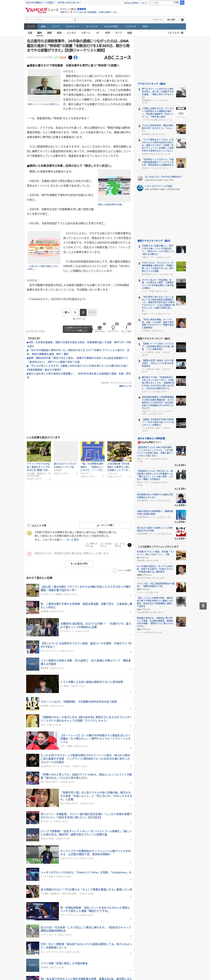Go to article page 1
210x980 pixels.
[x=75, y=312]
